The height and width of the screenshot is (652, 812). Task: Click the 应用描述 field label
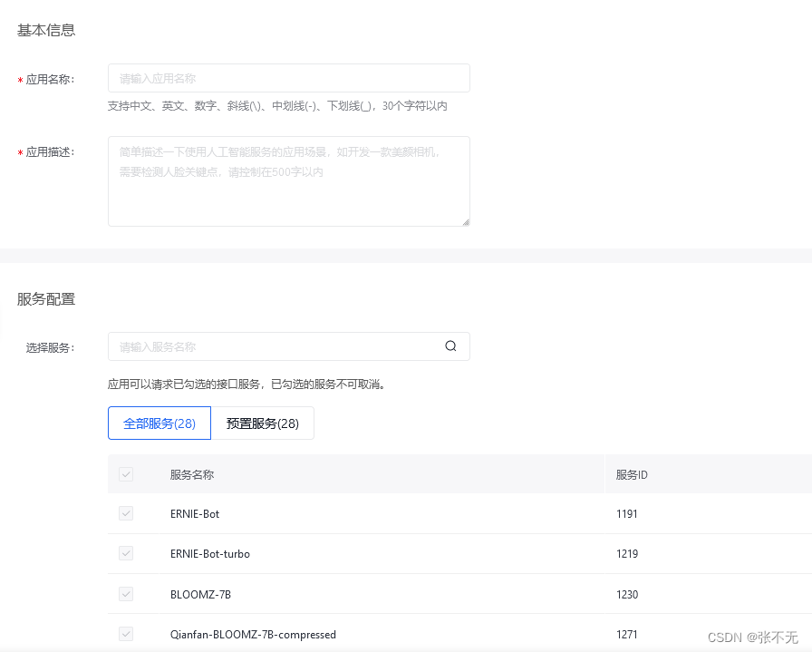click(50, 151)
